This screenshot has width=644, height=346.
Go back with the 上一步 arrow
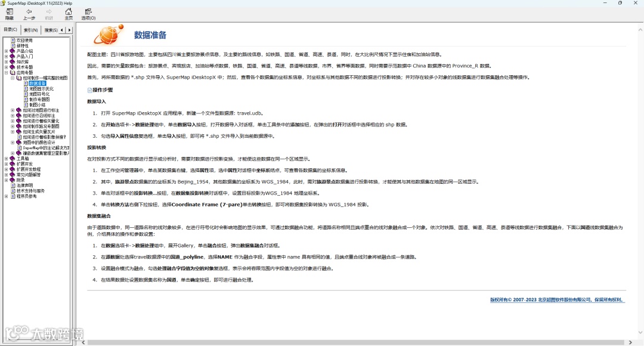click(29, 14)
